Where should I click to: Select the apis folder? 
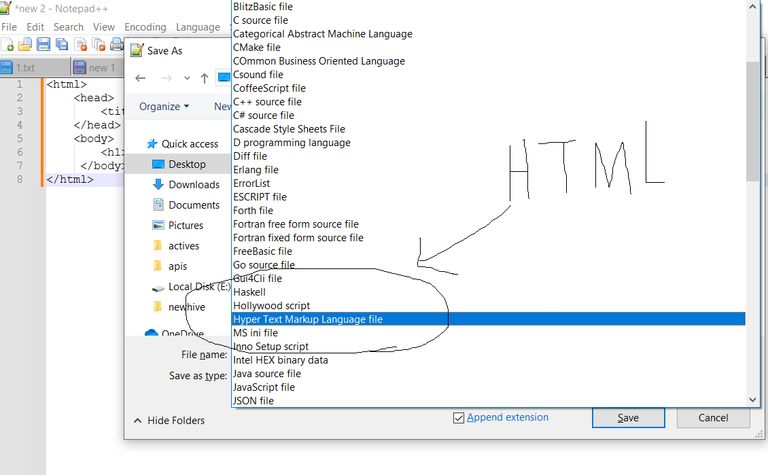pyautogui.click(x=170, y=266)
